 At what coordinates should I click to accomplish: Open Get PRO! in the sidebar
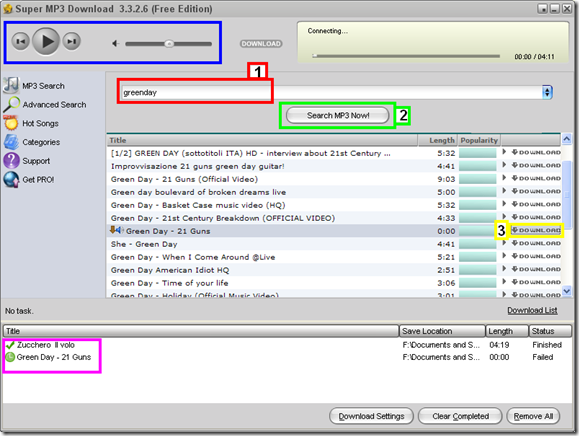tap(38, 180)
